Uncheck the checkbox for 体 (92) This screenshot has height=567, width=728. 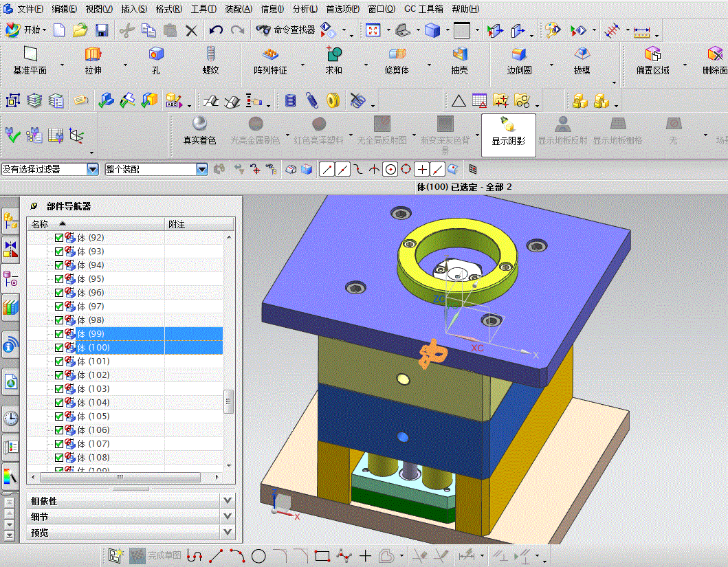click(x=59, y=238)
